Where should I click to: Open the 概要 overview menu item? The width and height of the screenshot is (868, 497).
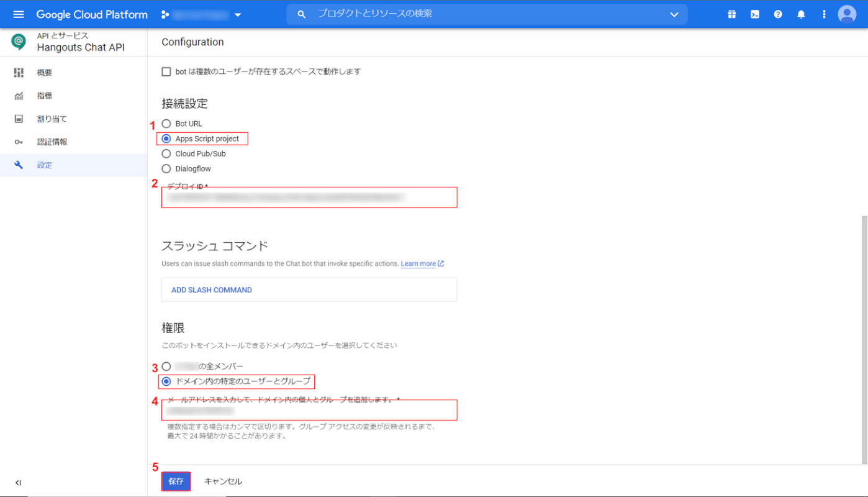tap(73, 73)
